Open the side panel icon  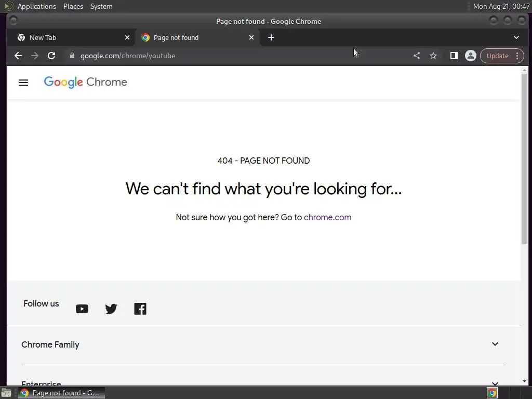(454, 56)
